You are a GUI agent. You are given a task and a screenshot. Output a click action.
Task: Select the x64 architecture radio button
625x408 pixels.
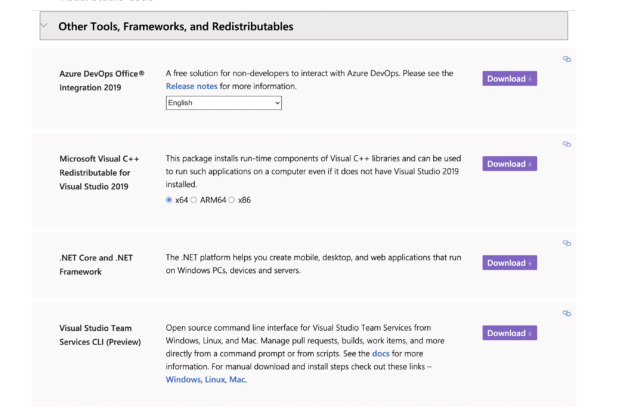click(169, 200)
